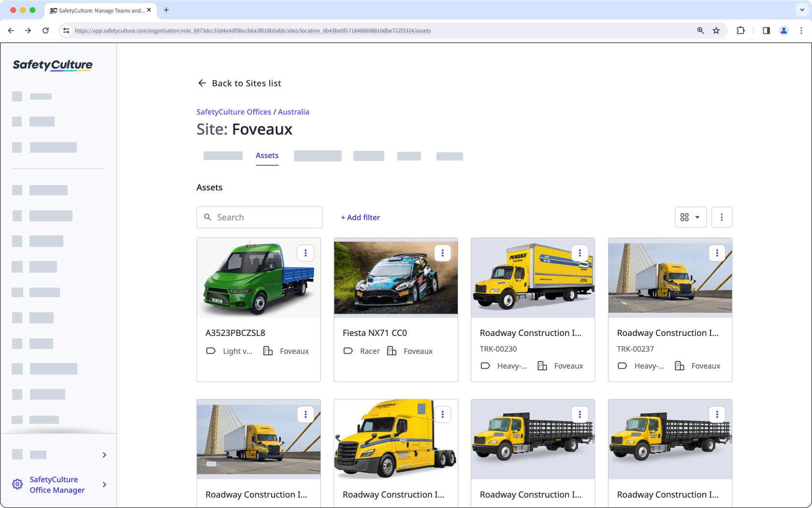The width and height of the screenshot is (812, 508).
Task: Click the Add filter link
Action: point(360,217)
